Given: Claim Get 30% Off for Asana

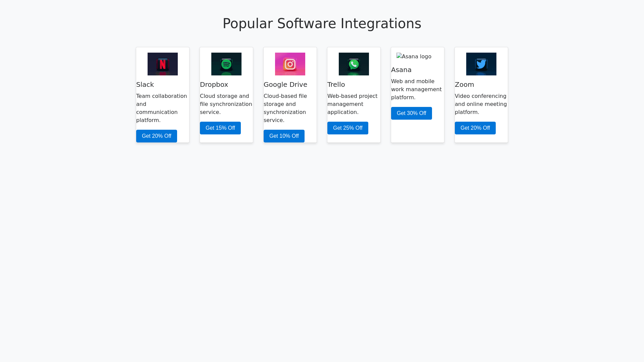Looking at the screenshot, I should (412, 113).
